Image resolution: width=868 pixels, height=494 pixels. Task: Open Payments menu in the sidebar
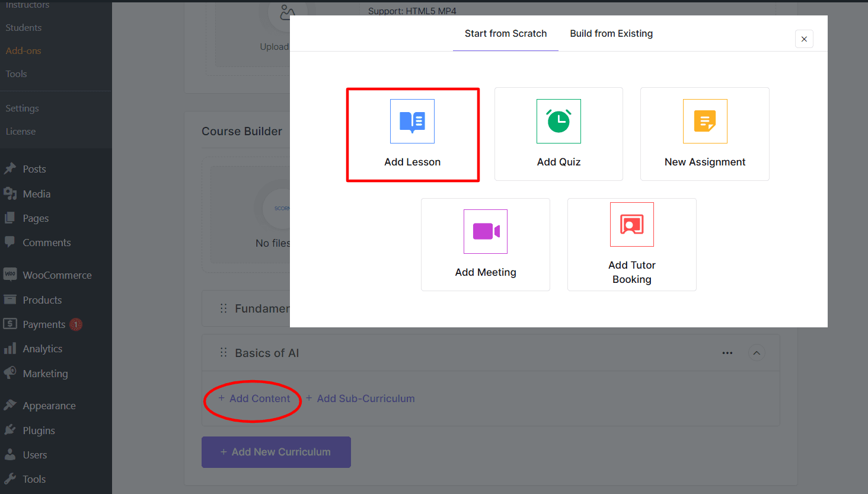pos(44,324)
